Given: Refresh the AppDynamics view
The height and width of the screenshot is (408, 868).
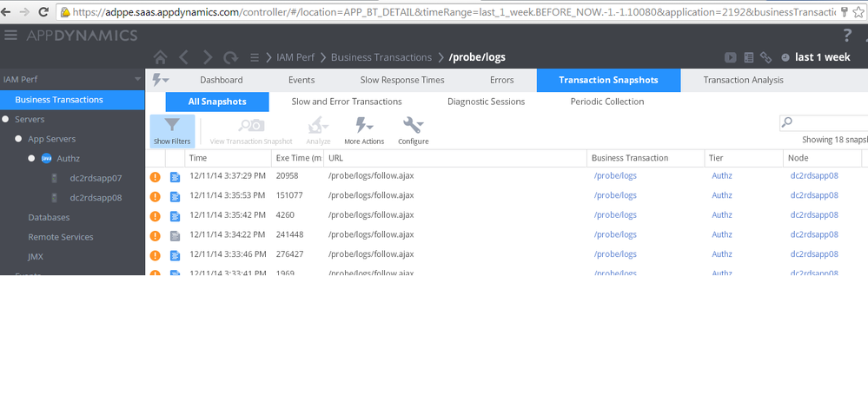Looking at the screenshot, I should (x=230, y=57).
